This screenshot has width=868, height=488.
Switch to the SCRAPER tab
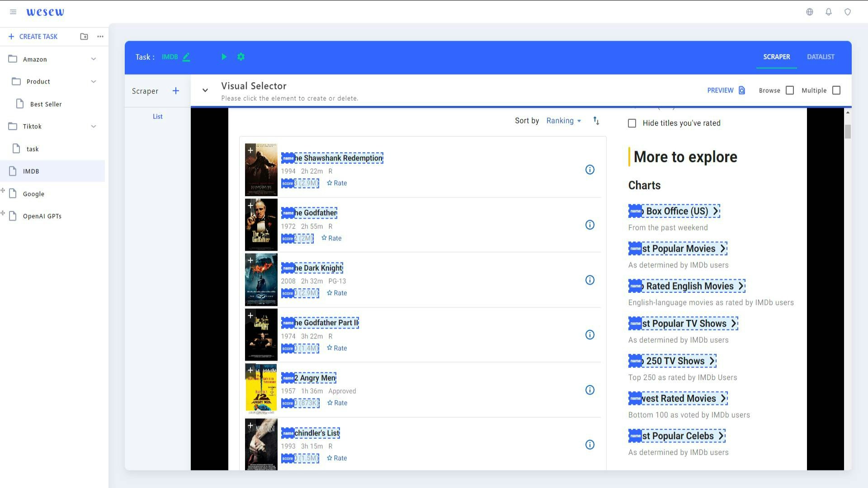(x=776, y=57)
